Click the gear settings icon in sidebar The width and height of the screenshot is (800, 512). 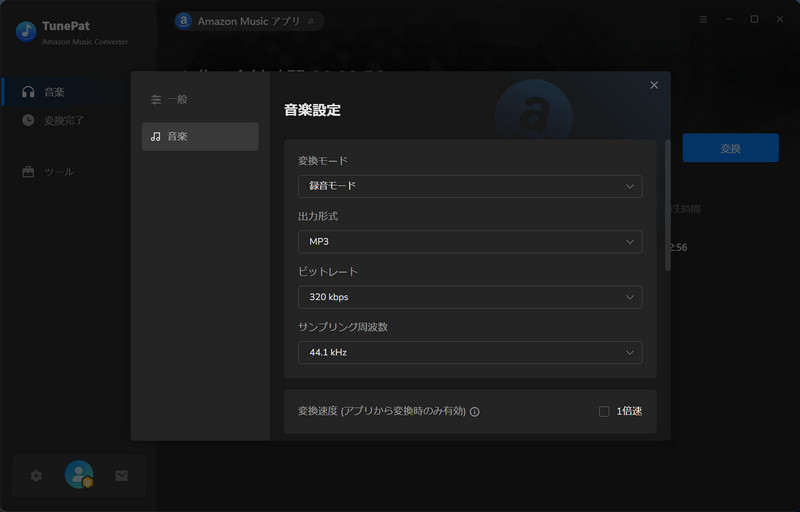tap(36, 476)
